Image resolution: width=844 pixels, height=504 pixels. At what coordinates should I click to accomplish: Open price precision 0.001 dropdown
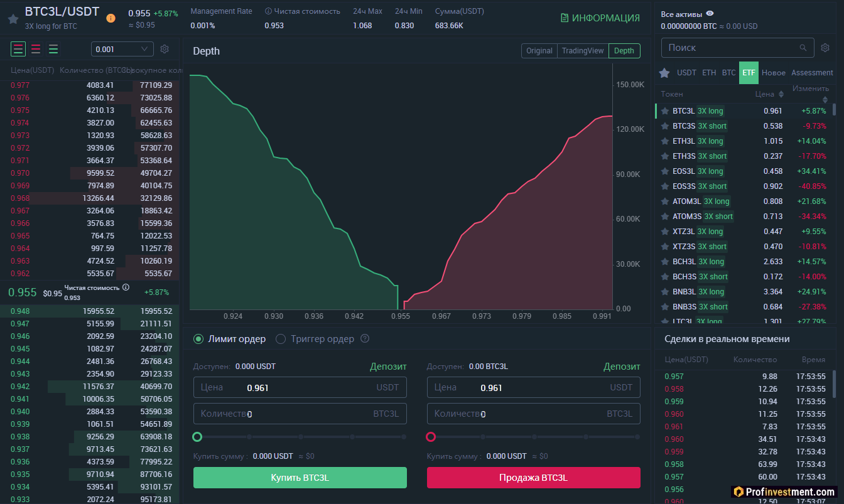[122, 49]
